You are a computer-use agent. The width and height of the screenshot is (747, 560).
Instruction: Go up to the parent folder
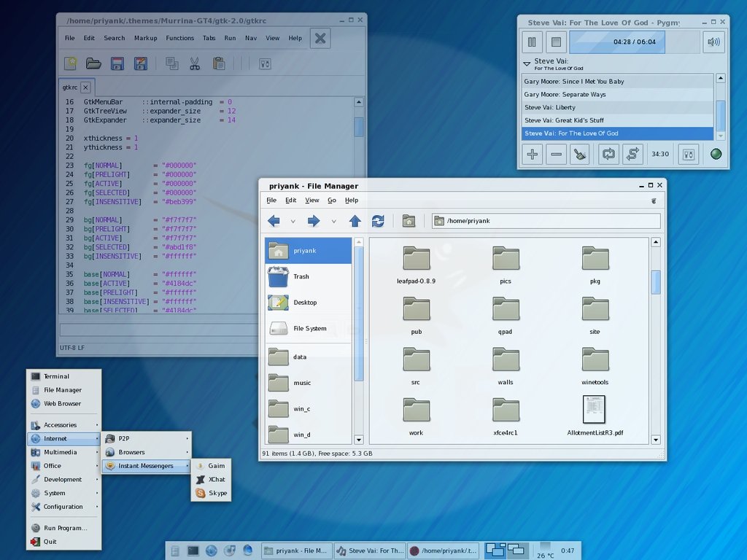click(x=355, y=221)
